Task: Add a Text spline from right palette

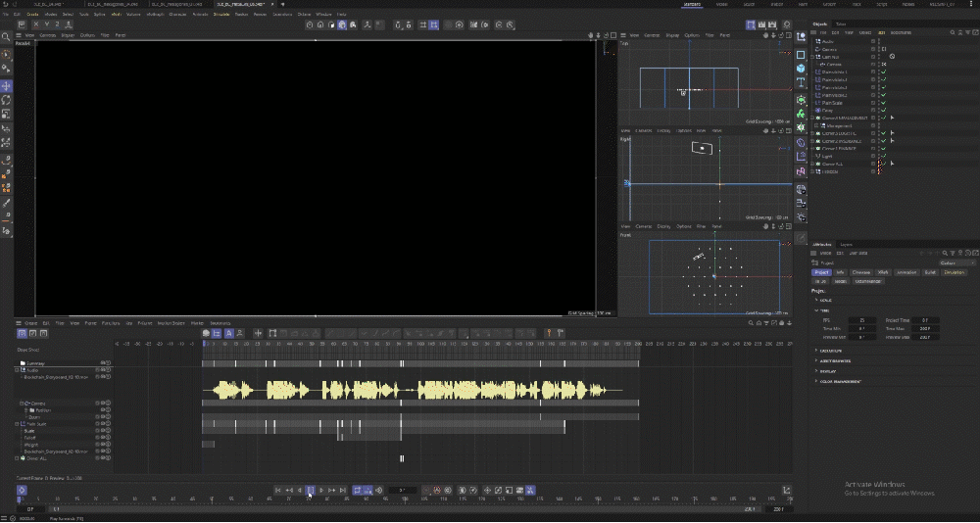Action: tap(801, 82)
